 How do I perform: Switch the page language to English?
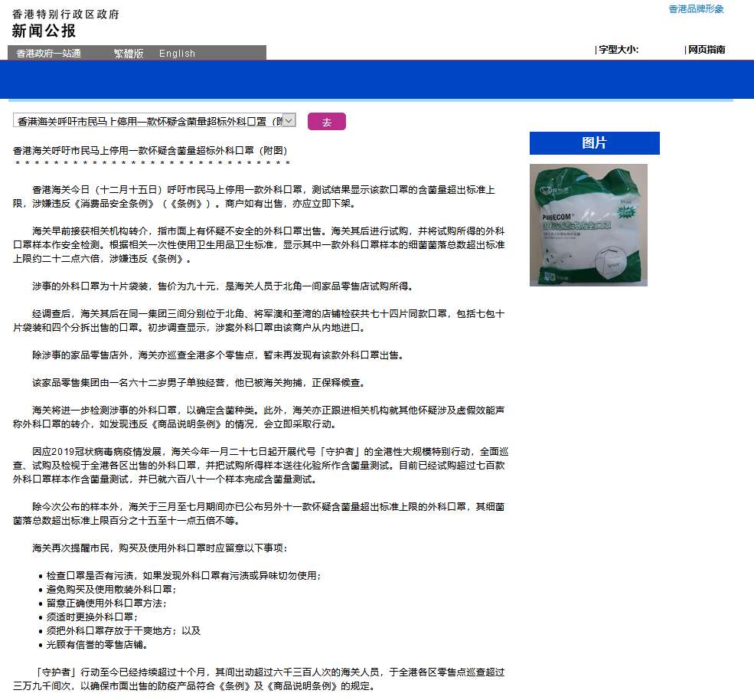coord(177,54)
